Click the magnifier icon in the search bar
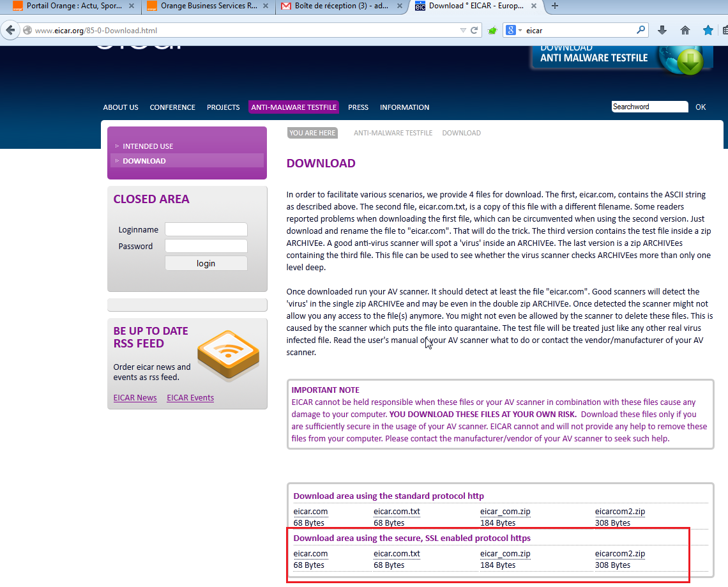This screenshot has width=728, height=587. click(641, 30)
